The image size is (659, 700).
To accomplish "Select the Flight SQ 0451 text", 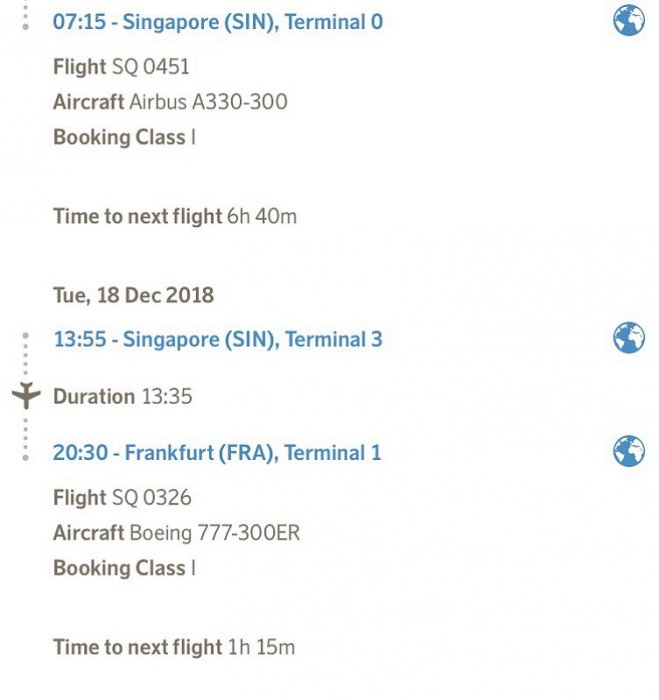I will point(121,67).
